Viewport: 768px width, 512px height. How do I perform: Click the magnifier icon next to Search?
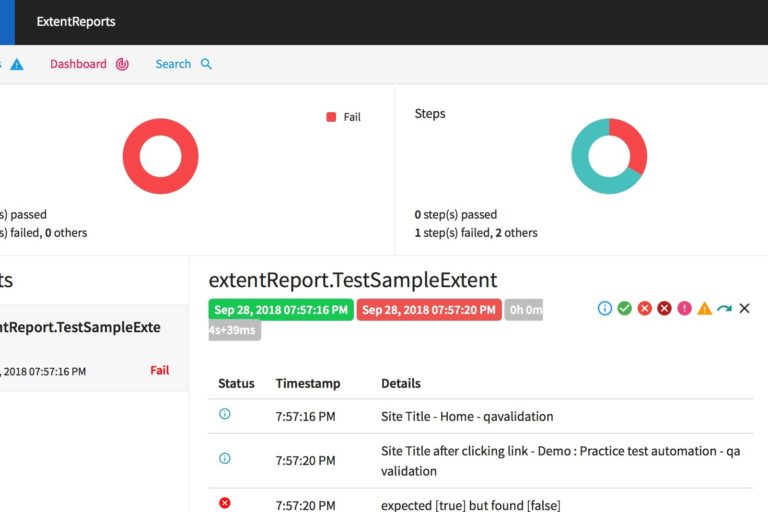[x=207, y=64]
